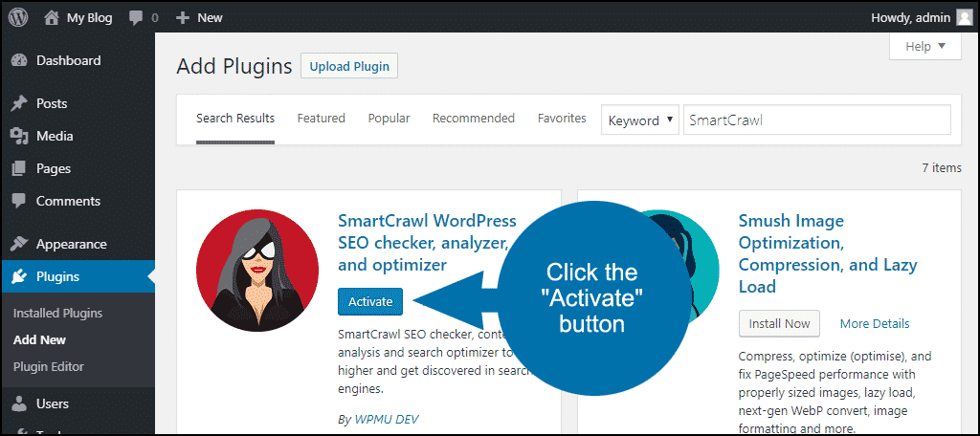The image size is (980, 436).
Task: Click the Users person icon
Action: coord(19,404)
